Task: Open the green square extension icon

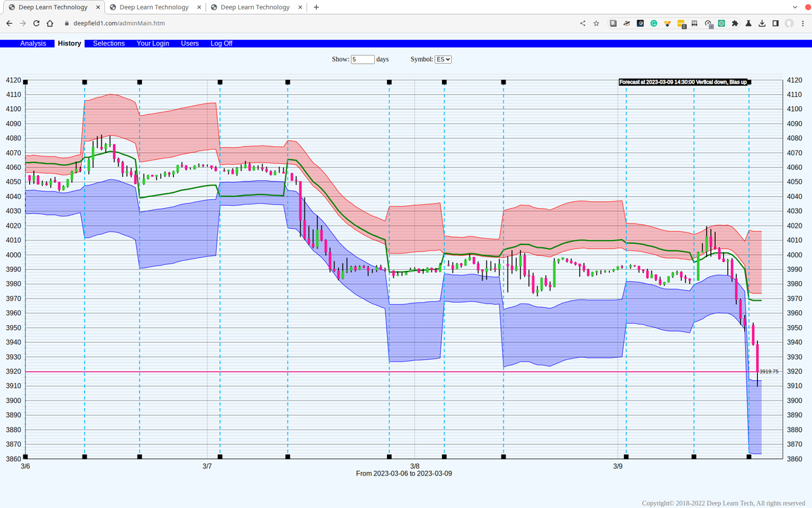Action: point(722,23)
